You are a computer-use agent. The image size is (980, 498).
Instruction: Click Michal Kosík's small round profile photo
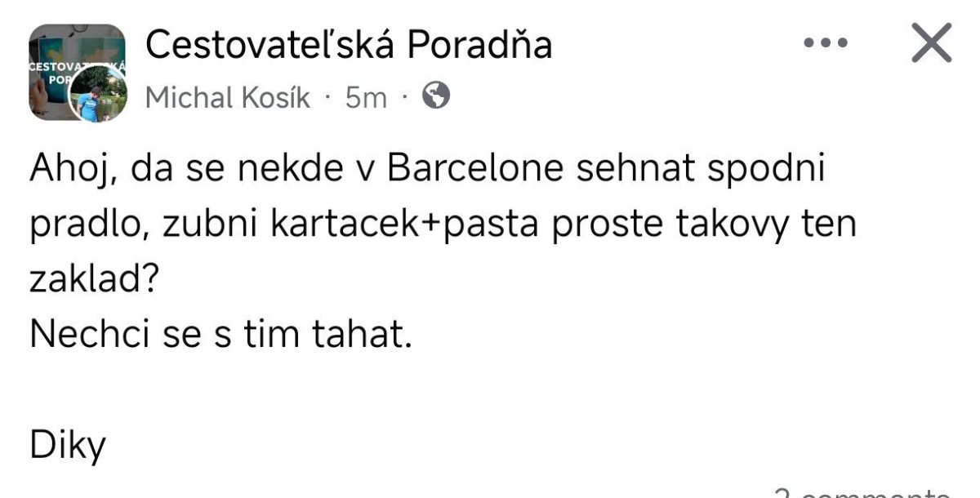click(x=98, y=94)
